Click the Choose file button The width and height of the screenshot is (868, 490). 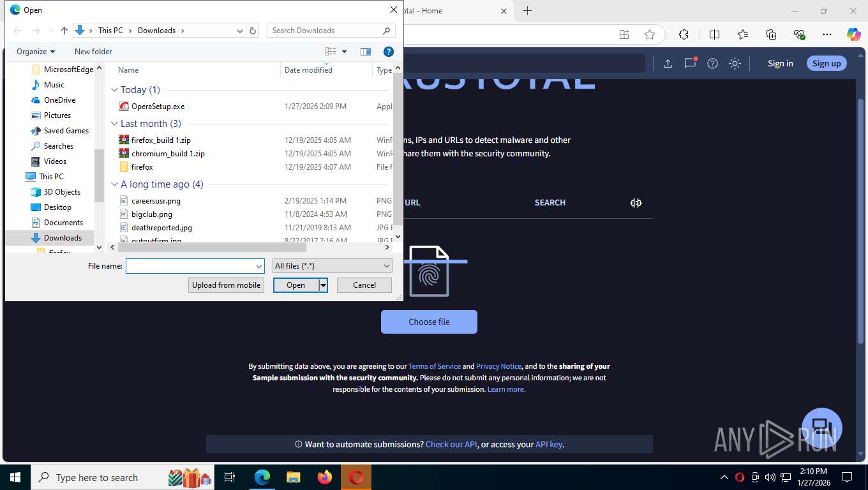429,322
